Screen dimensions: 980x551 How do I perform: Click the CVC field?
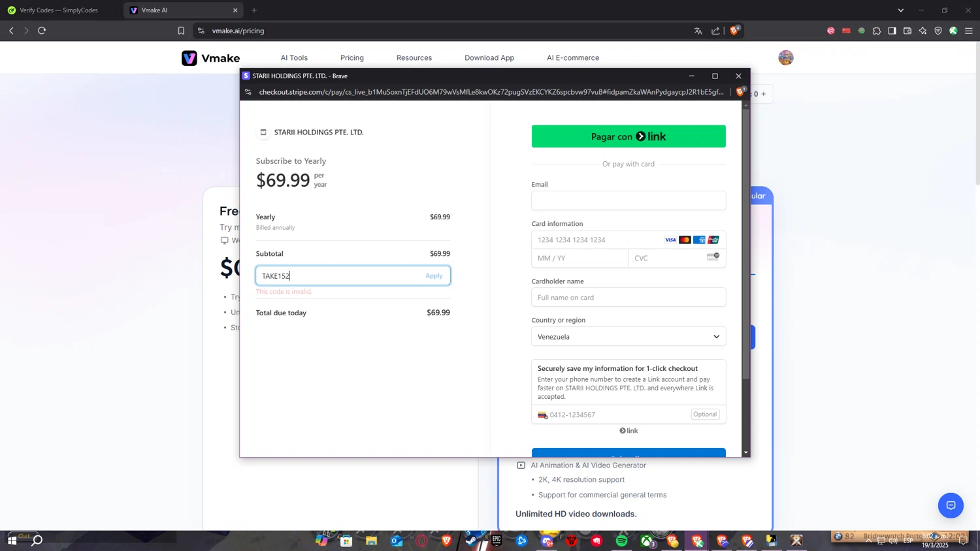click(677, 259)
